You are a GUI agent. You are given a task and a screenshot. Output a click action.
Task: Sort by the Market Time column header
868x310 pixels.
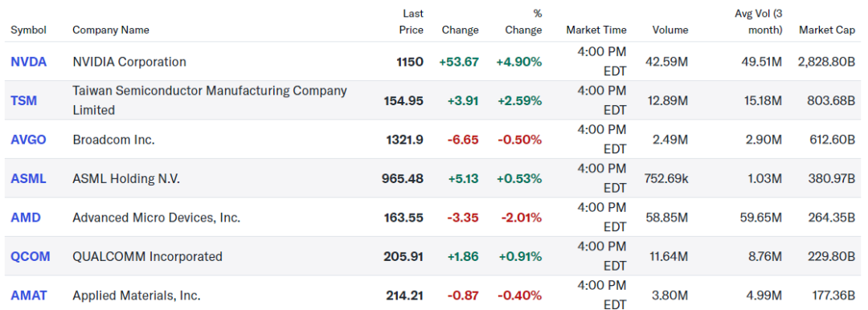click(596, 30)
